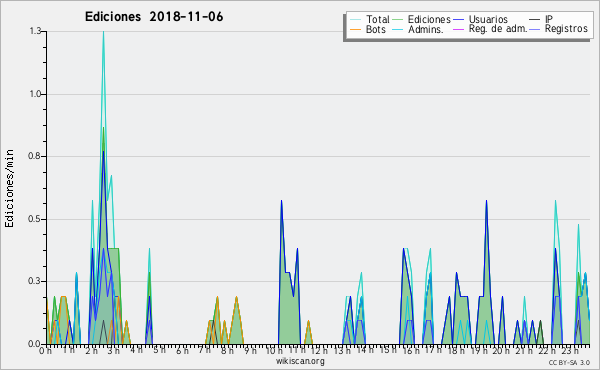
Task: Click the 0.3 y-axis value
Action: pyautogui.click(x=35, y=282)
